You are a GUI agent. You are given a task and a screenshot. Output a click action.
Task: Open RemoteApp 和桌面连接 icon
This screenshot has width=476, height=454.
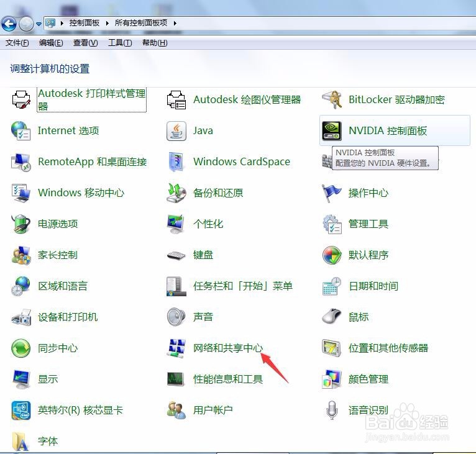pyautogui.click(x=21, y=161)
